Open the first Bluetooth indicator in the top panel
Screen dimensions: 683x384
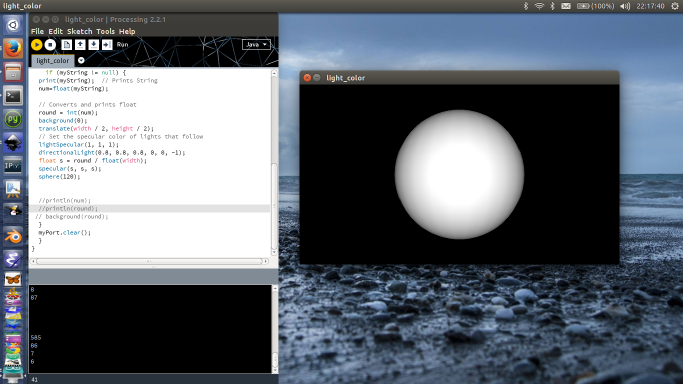point(526,6)
